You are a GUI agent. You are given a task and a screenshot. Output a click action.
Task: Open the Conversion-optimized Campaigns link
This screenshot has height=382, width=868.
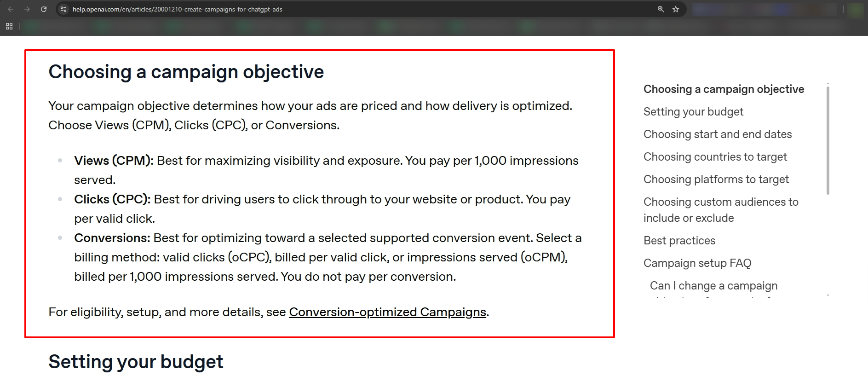coord(387,312)
